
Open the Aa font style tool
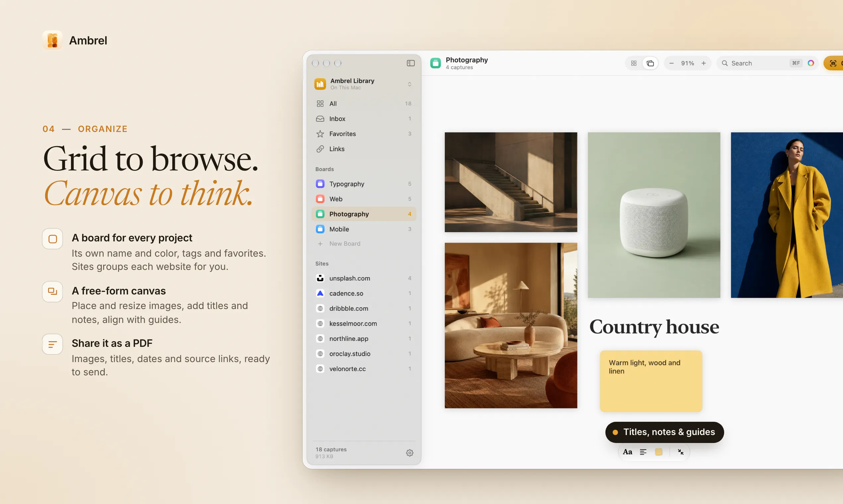pyautogui.click(x=627, y=452)
